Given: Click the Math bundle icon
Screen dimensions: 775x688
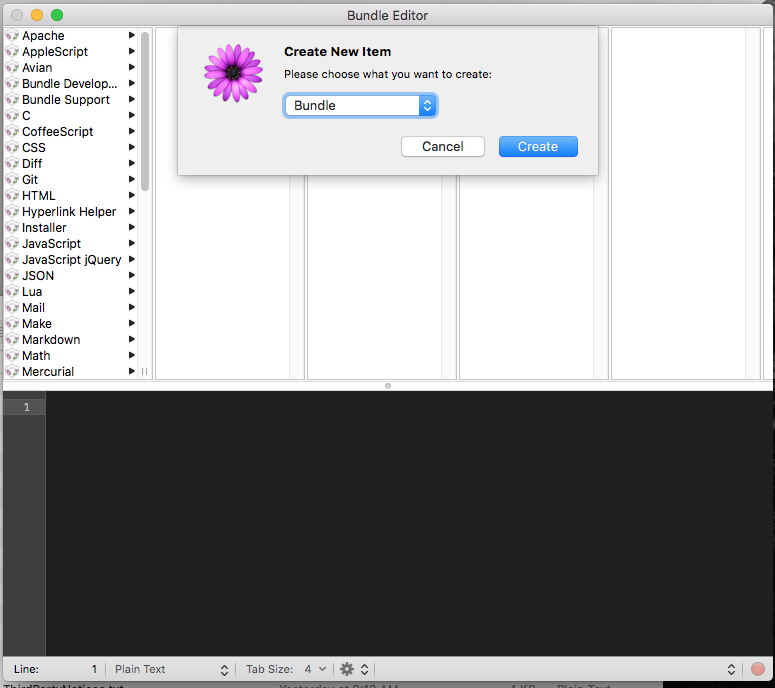Looking at the screenshot, I should pos(12,355).
